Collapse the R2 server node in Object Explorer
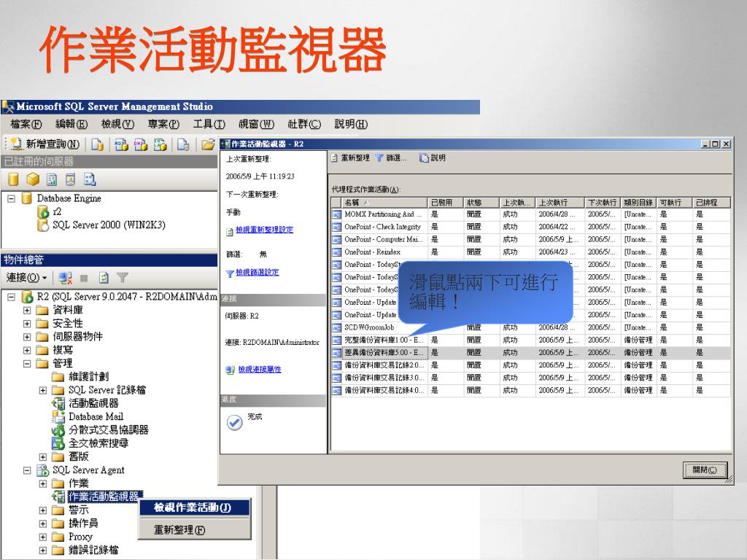Viewport: 747px width, 560px height. pos(12,297)
